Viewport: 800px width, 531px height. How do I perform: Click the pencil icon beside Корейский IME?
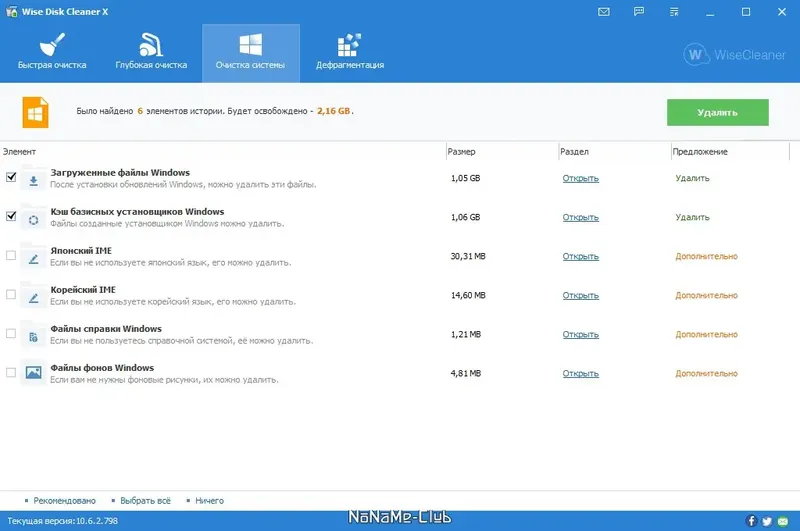coord(33,298)
